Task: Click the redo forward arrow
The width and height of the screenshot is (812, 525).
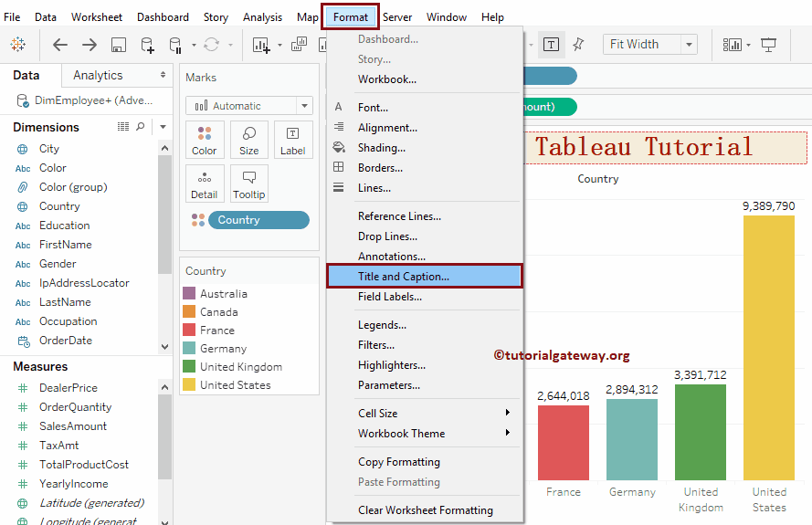Action: (x=90, y=45)
